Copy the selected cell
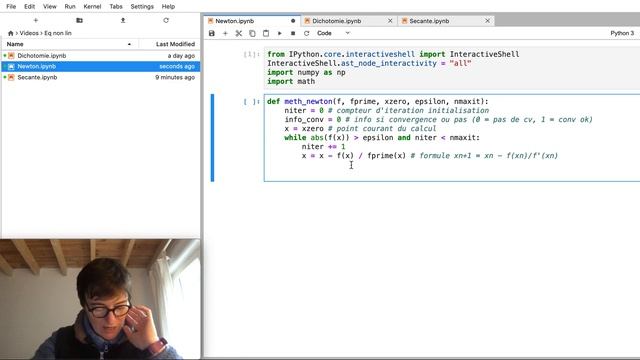Screen dimensions: 640x360 click(252, 33)
